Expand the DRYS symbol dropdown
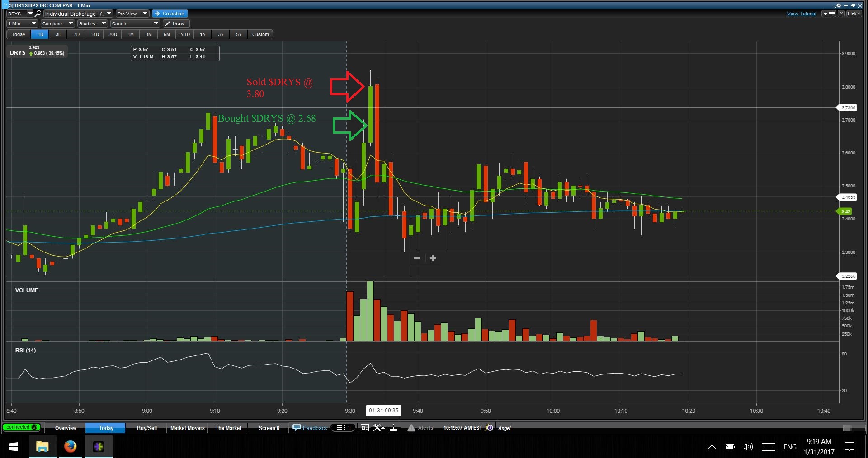This screenshot has width=868, height=458. 30,14
